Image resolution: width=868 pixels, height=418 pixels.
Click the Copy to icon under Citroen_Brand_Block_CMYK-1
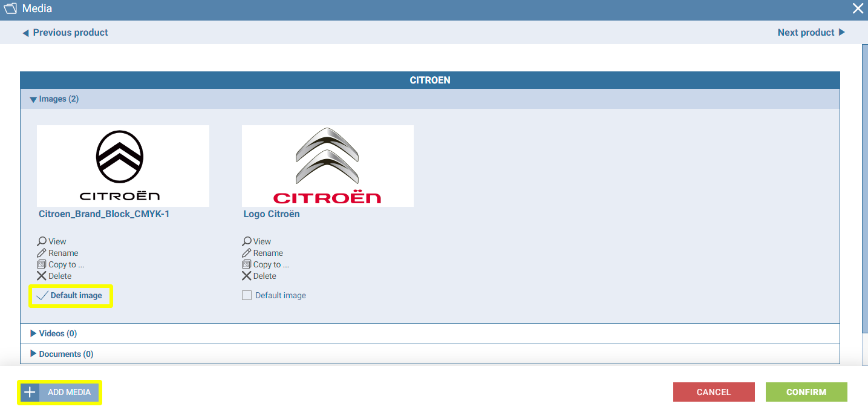[x=42, y=264]
